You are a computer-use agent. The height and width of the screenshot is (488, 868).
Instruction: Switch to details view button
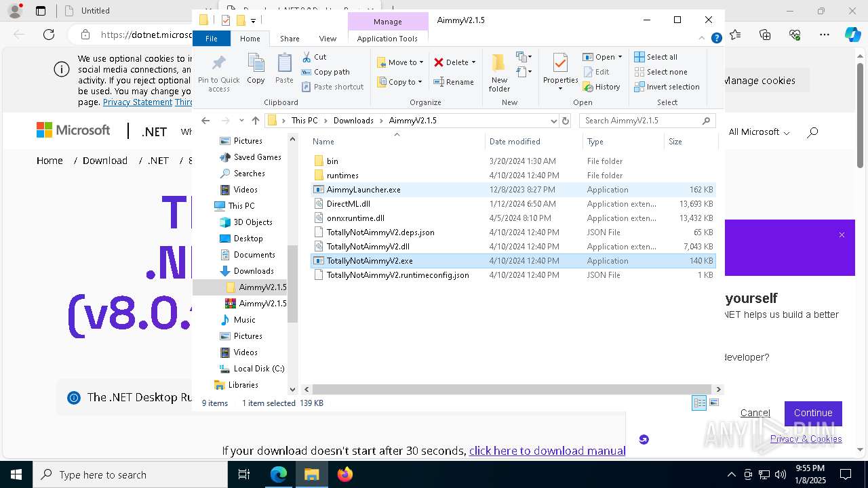coord(699,403)
